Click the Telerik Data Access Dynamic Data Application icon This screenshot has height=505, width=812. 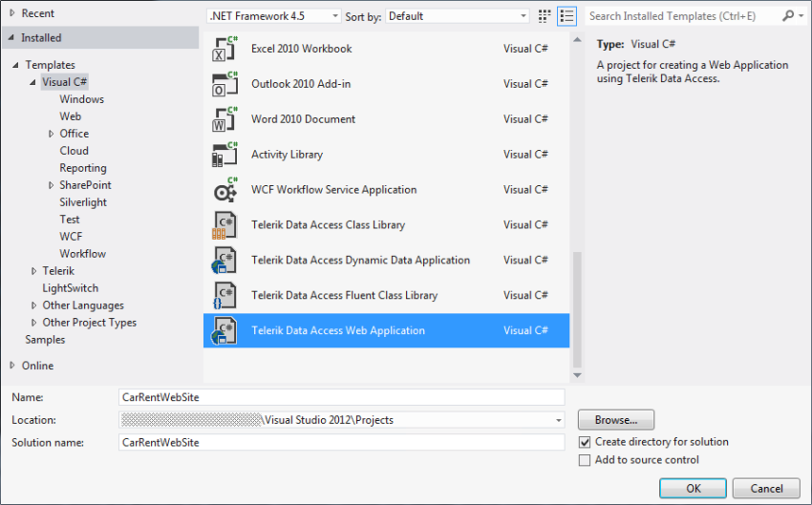[224, 260]
